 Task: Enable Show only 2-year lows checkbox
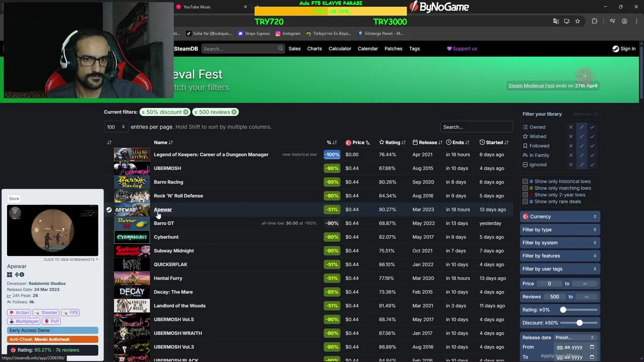pyautogui.click(x=525, y=195)
